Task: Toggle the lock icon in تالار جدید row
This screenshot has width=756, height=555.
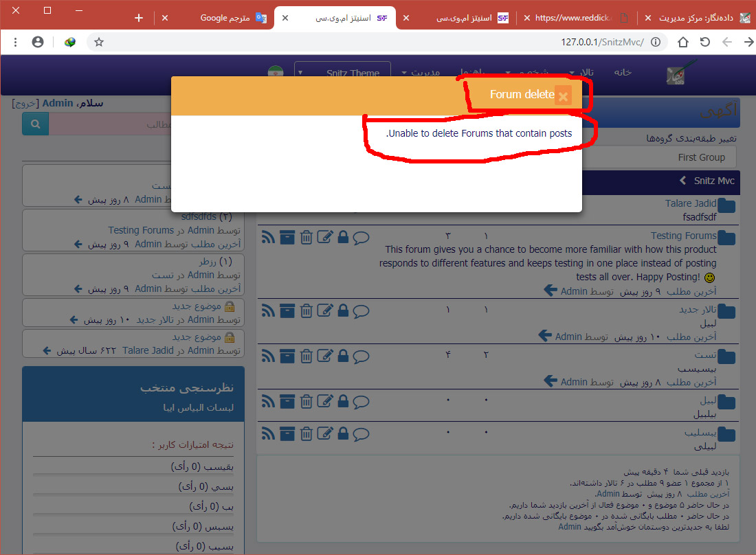Action: [342, 311]
